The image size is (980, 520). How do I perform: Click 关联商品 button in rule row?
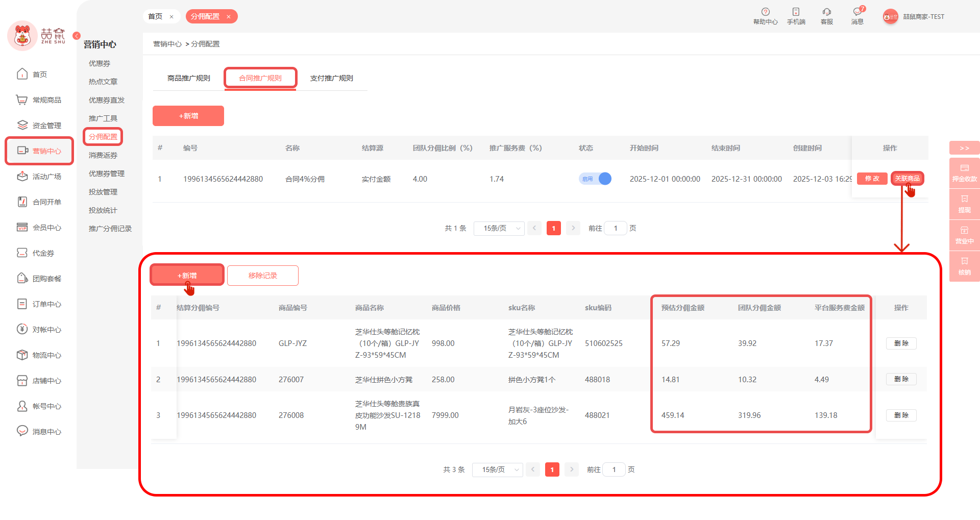(907, 179)
